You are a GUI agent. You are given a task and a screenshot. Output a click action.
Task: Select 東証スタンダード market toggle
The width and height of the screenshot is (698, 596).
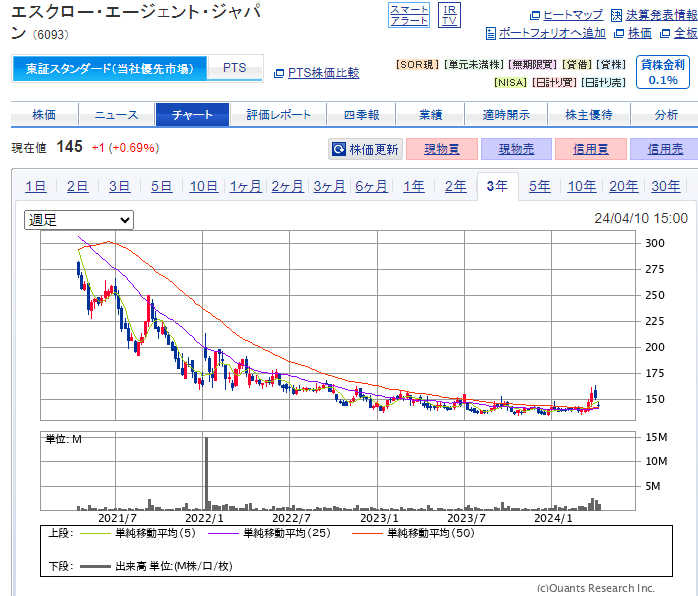click(110, 69)
